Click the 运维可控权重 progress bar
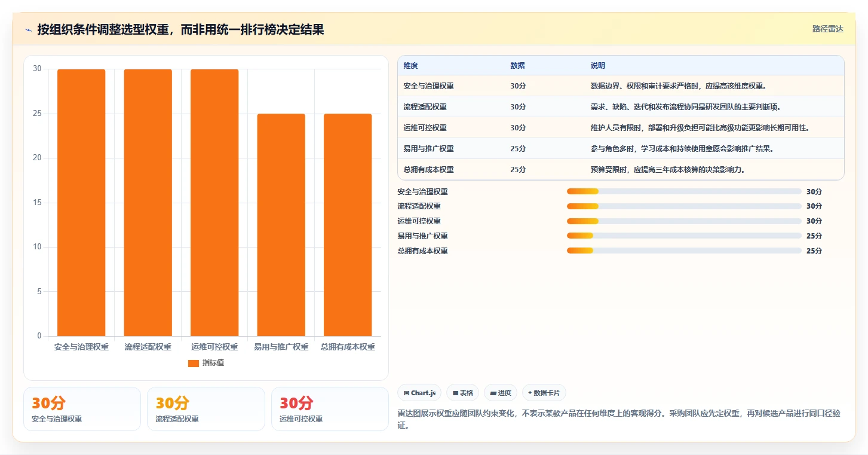 click(684, 221)
